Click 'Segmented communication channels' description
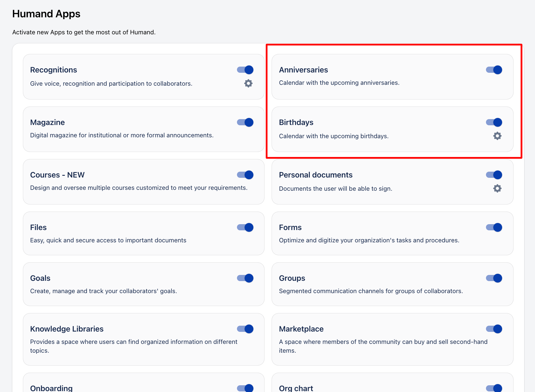Screen dimensions: 535x392 tap(371, 291)
